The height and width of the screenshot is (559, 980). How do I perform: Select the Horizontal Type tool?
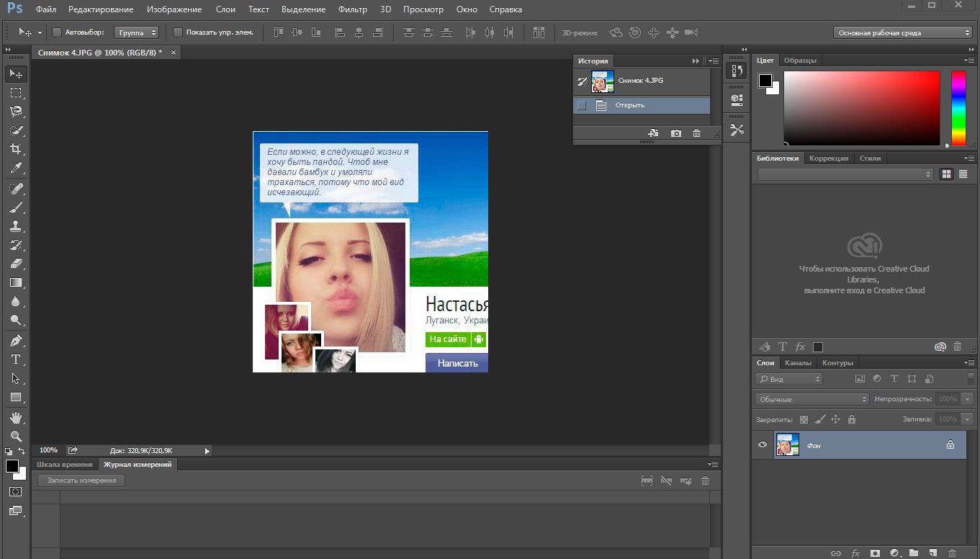pyautogui.click(x=16, y=359)
